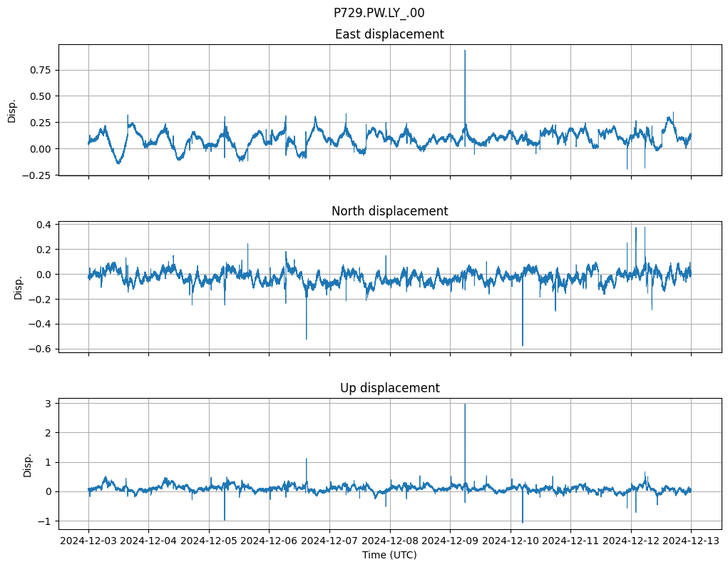Viewport: 728px width, 567px height.
Task: Click the tallest spike in East displacement plot
Action: 465,51
